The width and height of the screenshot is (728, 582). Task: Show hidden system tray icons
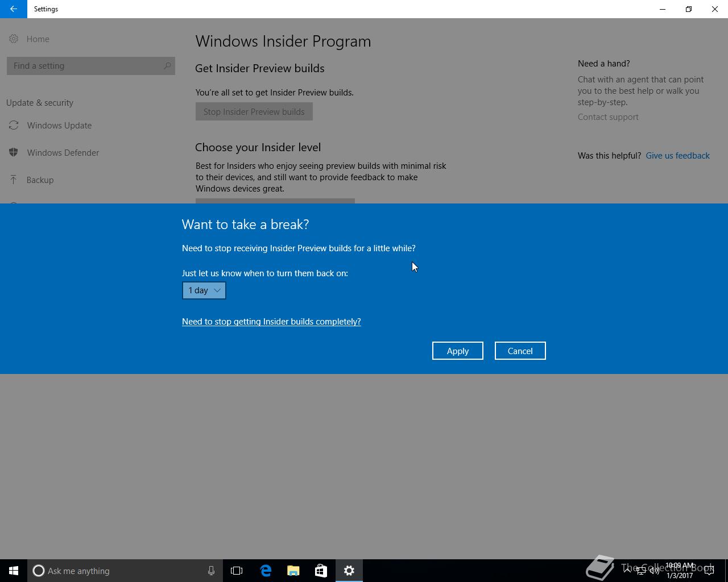(x=627, y=571)
